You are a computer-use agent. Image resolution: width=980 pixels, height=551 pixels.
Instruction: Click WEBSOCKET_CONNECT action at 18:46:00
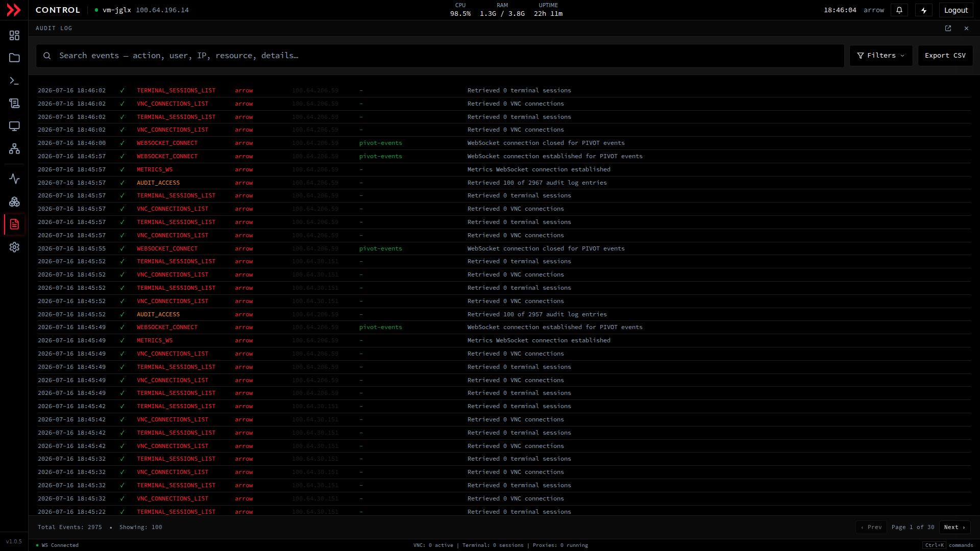click(167, 143)
